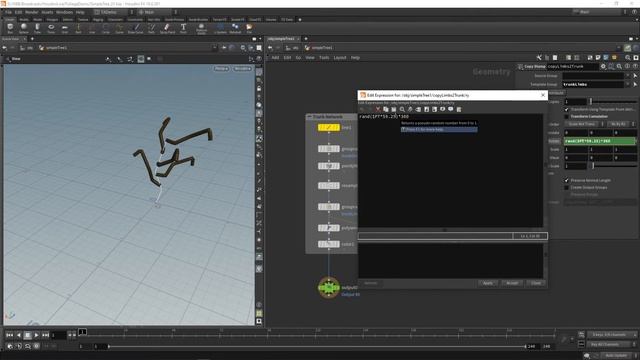The image size is (640, 360).
Task: Toggle Transform Cumulative checkbox
Action: click(x=566, y=117)
